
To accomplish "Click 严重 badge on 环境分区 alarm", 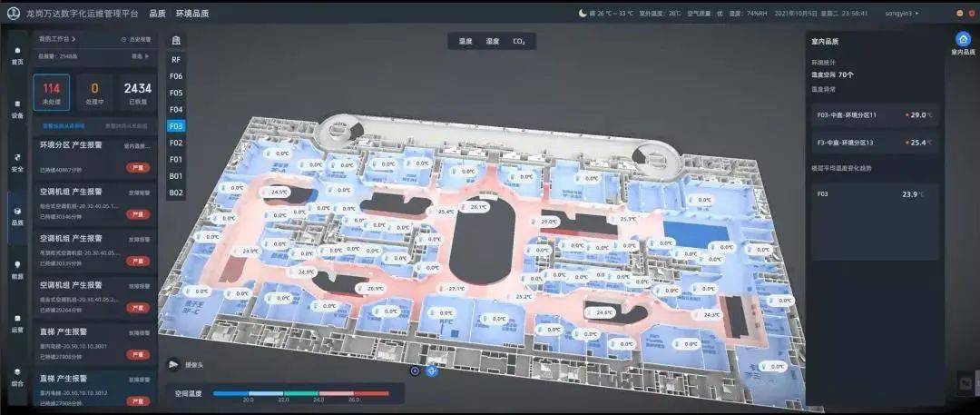I will (139, 168).
